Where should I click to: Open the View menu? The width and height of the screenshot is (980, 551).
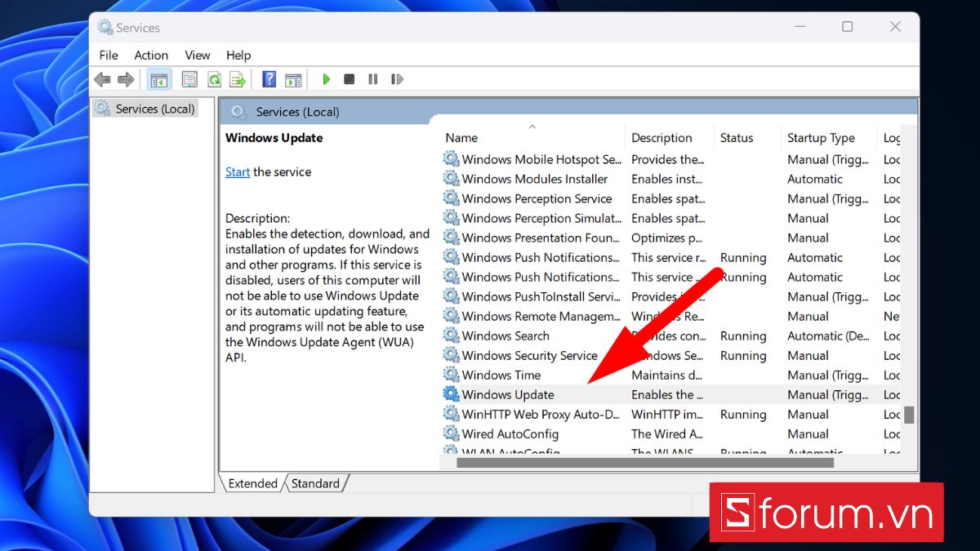pos(198,55)
